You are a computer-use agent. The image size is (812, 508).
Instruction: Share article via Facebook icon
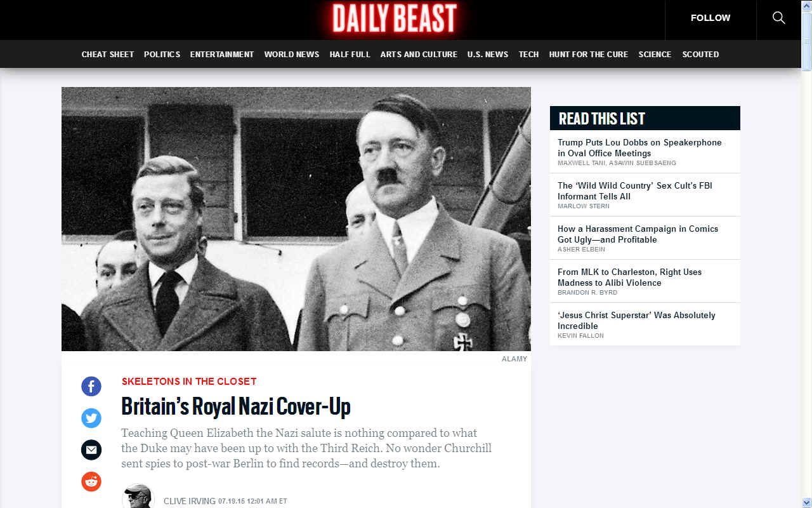91,386
